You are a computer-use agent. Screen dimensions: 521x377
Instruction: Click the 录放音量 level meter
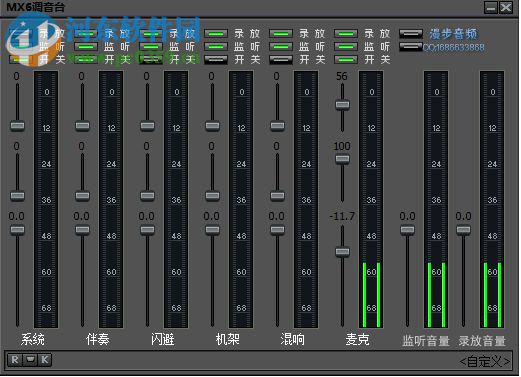[x=492, y=199]
